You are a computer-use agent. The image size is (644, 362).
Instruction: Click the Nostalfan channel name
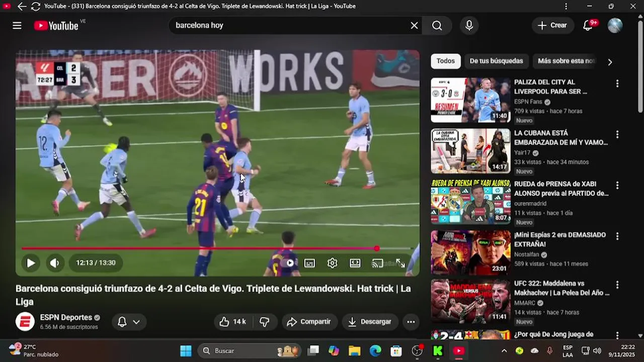(526, 254)
